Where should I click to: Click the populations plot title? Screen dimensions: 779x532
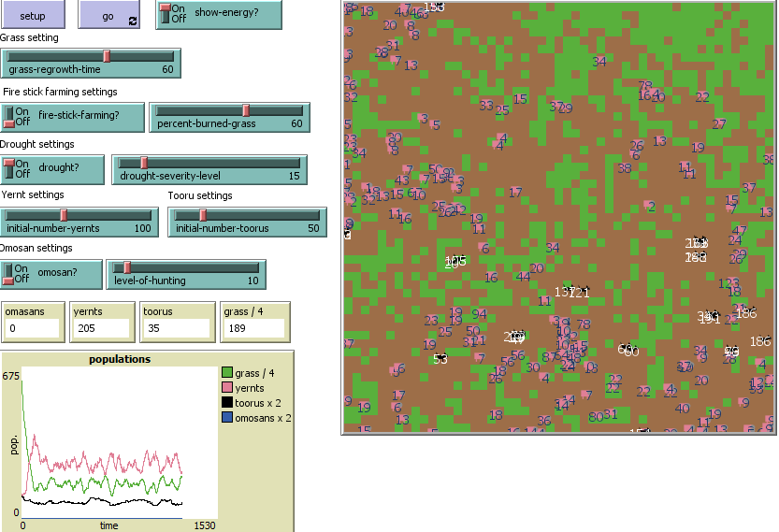(120, 359)
